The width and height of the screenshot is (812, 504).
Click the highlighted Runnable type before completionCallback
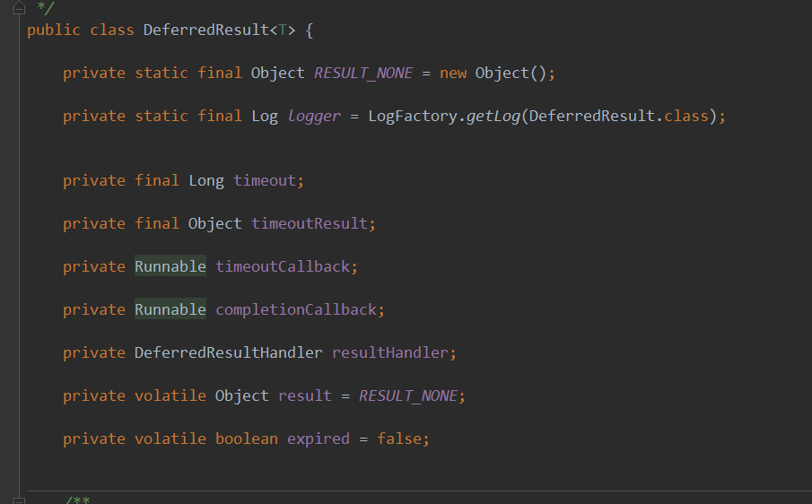point(170,309)
